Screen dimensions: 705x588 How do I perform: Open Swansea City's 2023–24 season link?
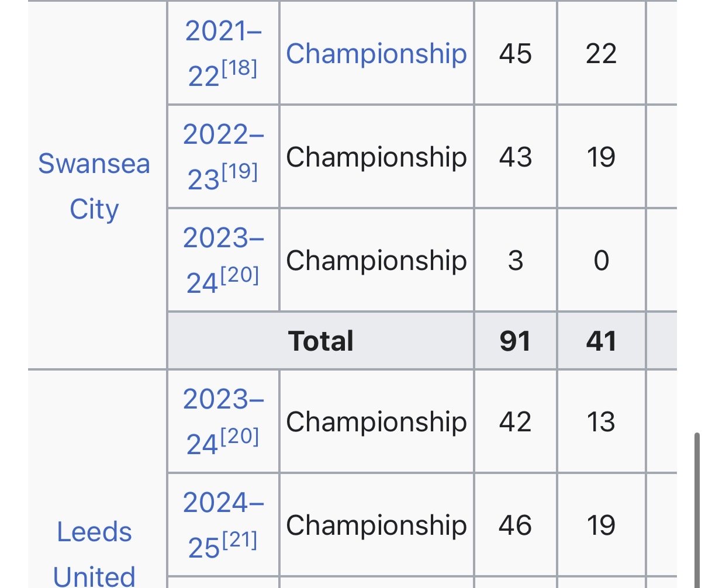tap(223, 238)
